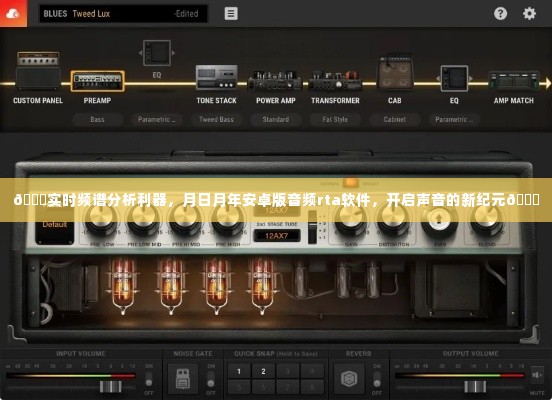
Task: Open the ToneCloud cloud icon
Action: [13, 13]
